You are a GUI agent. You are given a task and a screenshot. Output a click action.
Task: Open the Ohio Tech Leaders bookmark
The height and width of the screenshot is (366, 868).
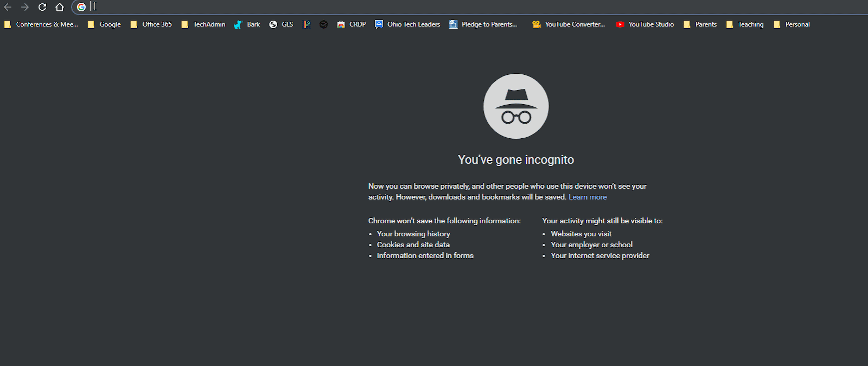click(x=407, y=24)
